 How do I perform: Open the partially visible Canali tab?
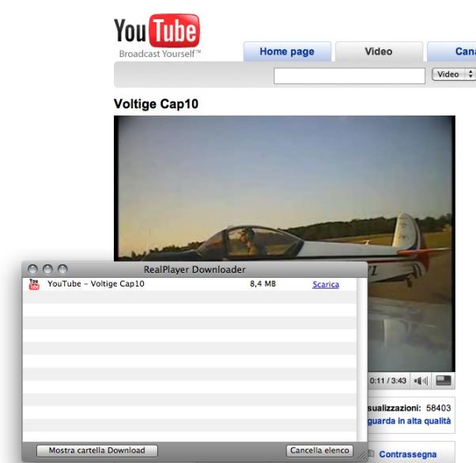pos(451,51)
